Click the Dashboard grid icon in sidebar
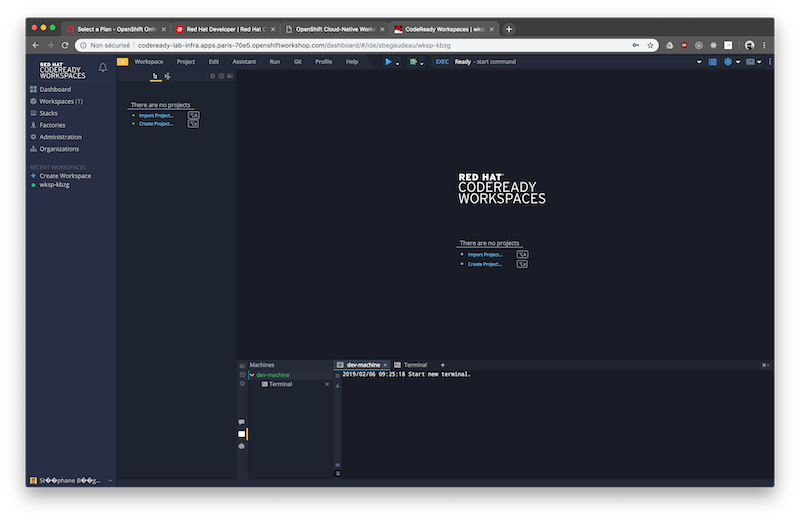Screen dimensions: 800x521 (x=33, y=89)
